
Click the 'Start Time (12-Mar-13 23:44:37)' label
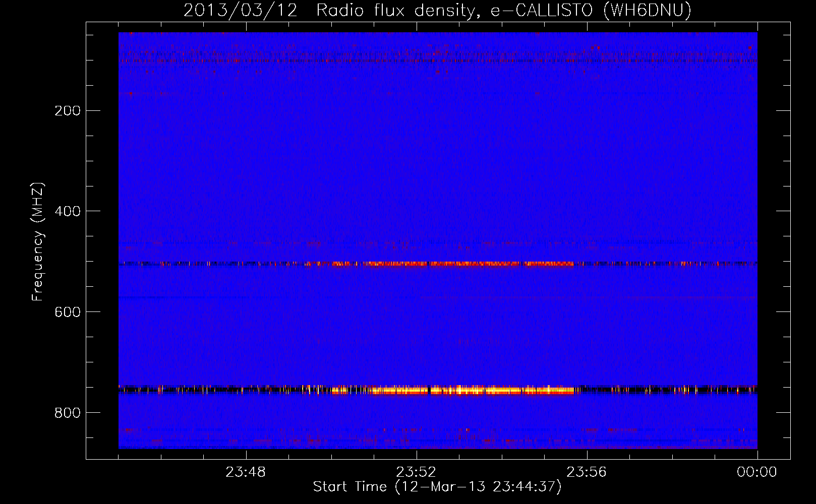click(437, 487)
